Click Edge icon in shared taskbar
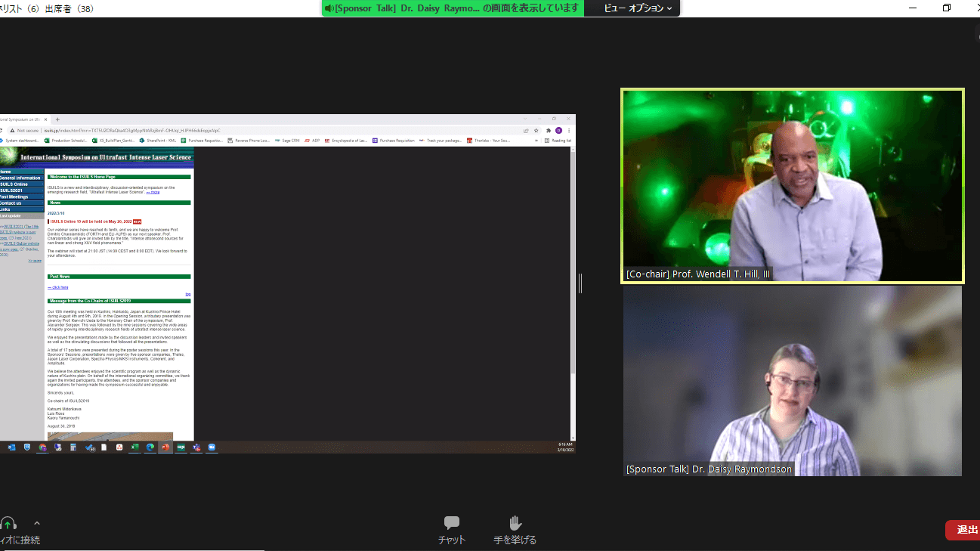 (150, 447)
